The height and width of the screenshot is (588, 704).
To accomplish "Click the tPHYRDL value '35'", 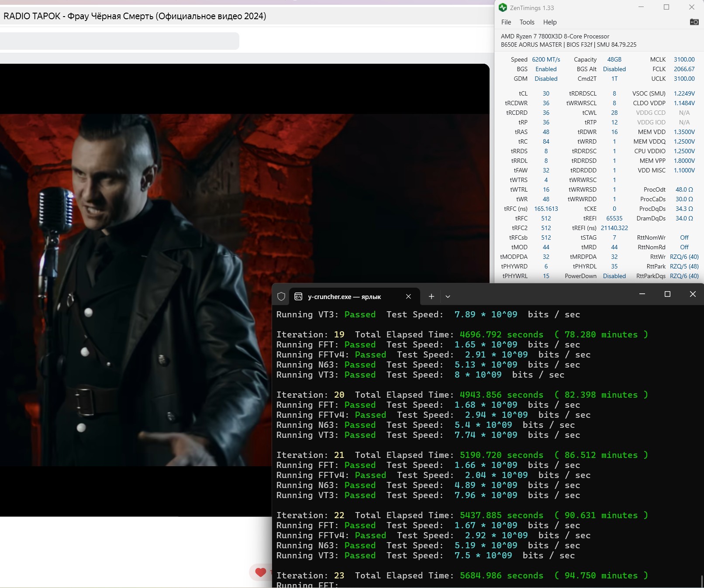I will pyautogui.click(x=614, y=266).
